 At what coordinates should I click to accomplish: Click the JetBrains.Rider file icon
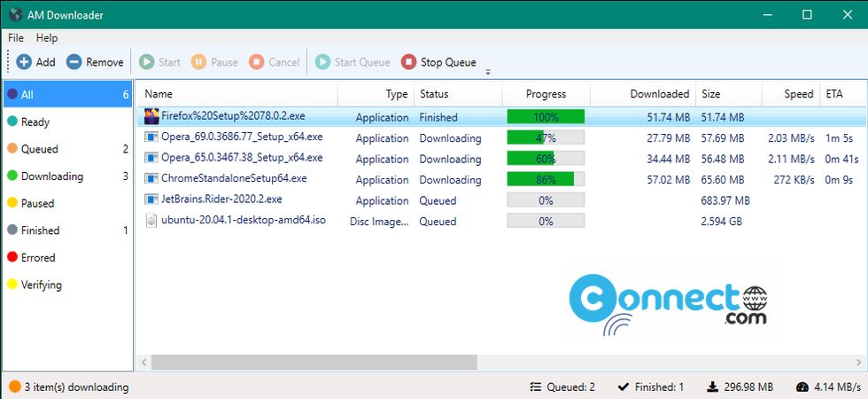[151, 199]
